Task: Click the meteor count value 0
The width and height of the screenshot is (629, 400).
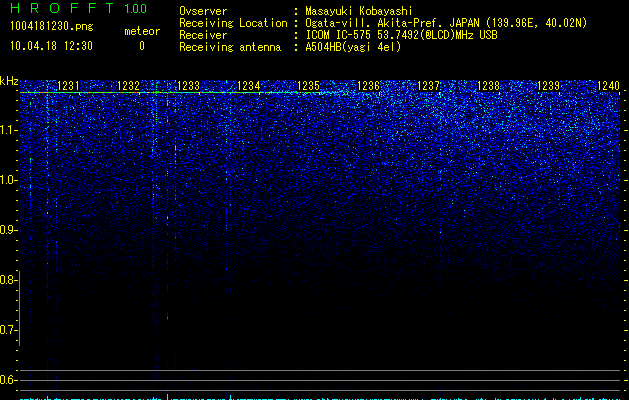Action: 142,46
